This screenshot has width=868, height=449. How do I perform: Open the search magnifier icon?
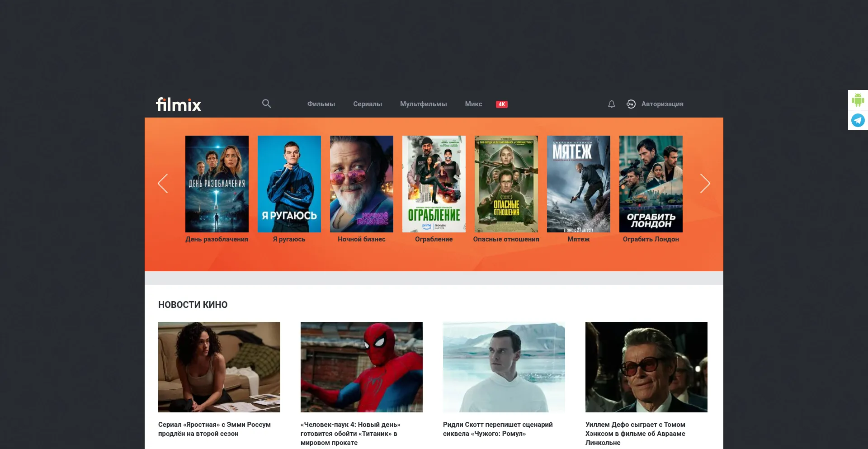coord(267,104)
